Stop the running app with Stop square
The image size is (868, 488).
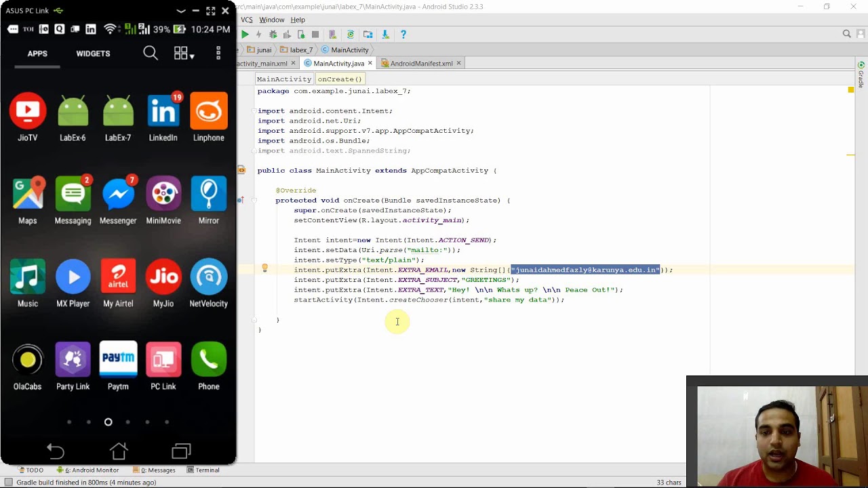(315, 35)
